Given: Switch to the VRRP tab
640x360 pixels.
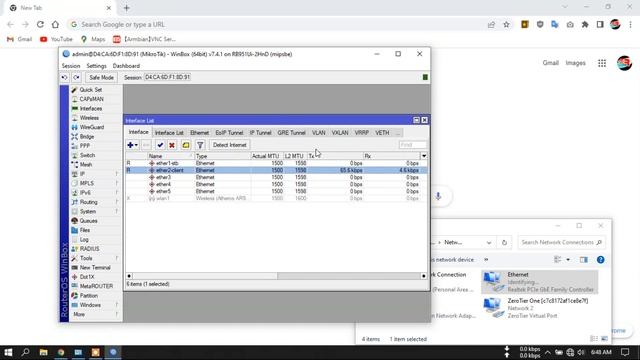Looking at the screenshot, I should 362,133.
